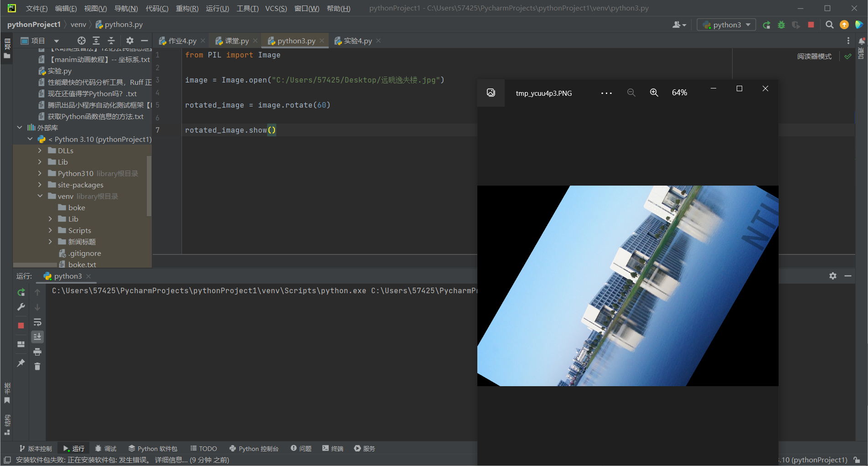This screenshot has height=466, width=868.
Task: Zoom in on the image viewer
Action: click(654, 93)
